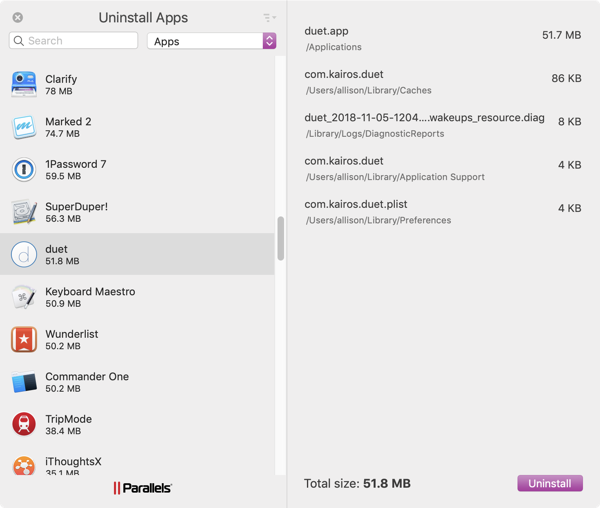Select Commander One name in list
The height and width of the screenshot is (508, 600).
click(87, 376)
